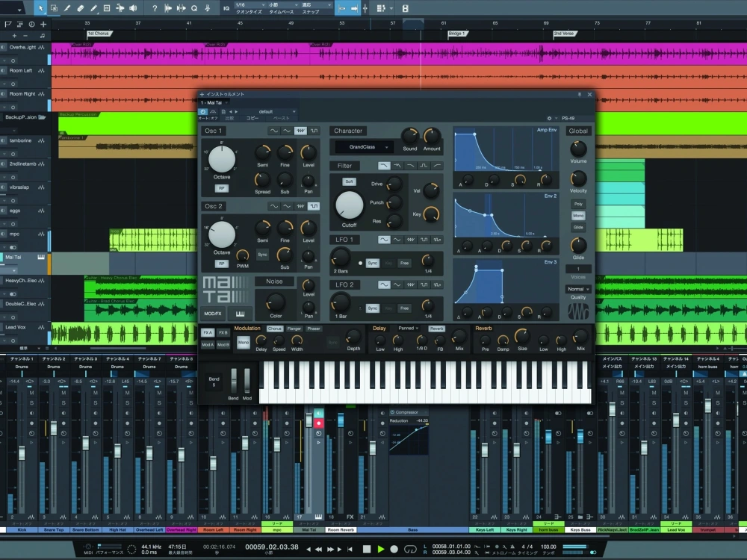Open the timebase dropdown in the toolbar
Screen dimensions: 747x560
282,4
